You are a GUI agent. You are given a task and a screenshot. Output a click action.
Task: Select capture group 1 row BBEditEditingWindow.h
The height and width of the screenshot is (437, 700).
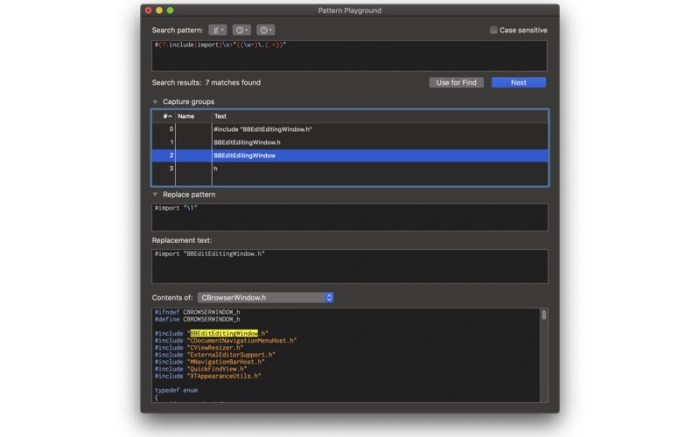(350, 142)
